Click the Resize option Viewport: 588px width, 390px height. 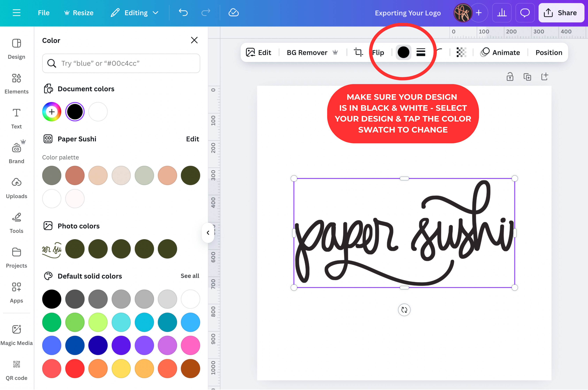pos(79,13)
